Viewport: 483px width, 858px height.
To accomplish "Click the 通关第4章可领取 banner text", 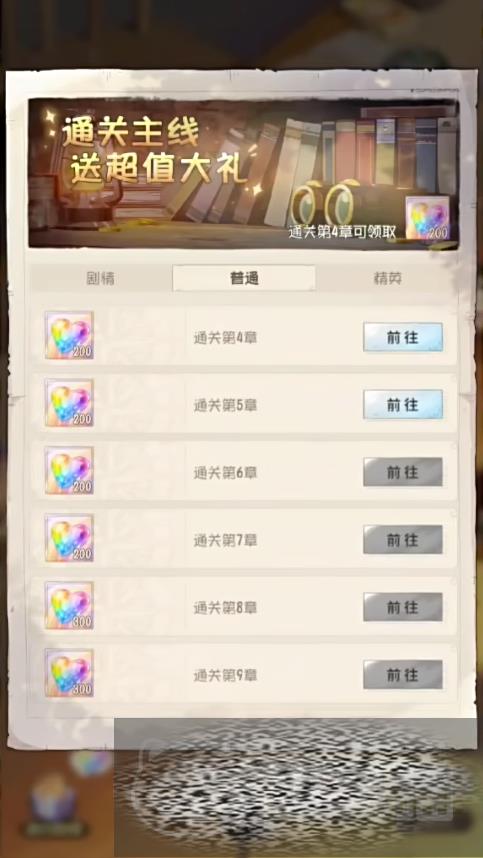I will coord(342,231).
